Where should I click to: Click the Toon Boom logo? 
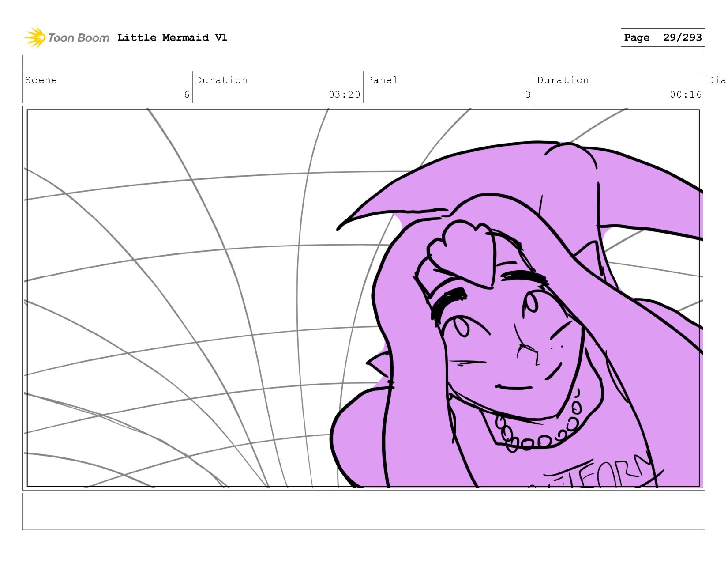(x=66, y=38)
